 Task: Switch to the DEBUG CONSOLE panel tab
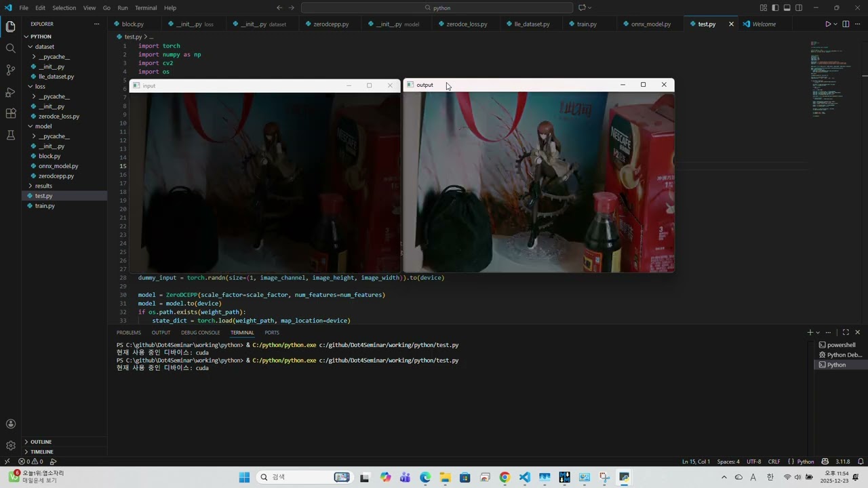click(200, 333)
